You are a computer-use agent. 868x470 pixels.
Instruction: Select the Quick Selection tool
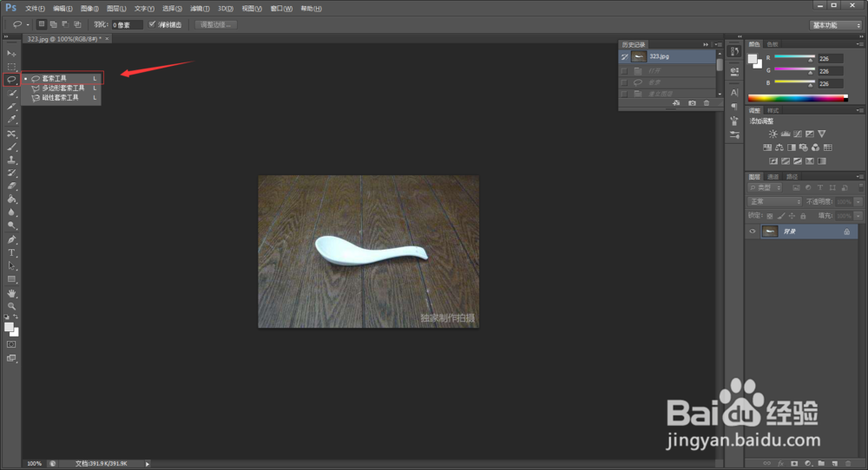coord(11,93)
